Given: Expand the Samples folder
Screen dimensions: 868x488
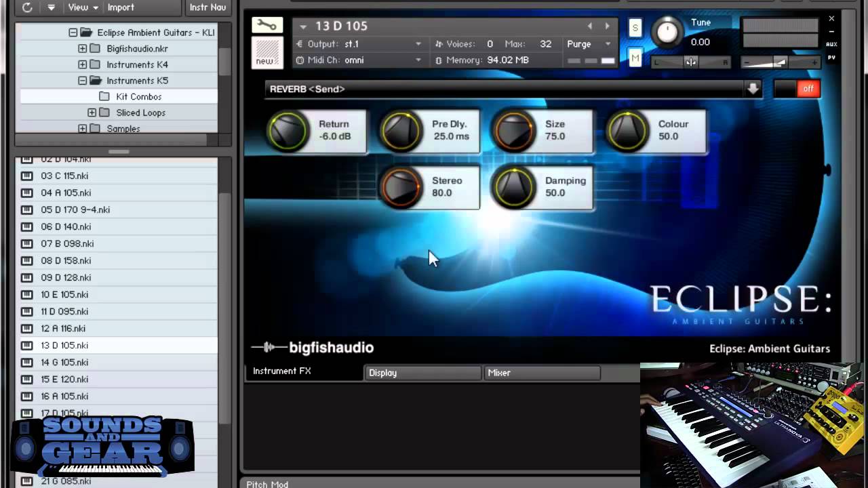Looking at the screenshot, I should point(82,129).
